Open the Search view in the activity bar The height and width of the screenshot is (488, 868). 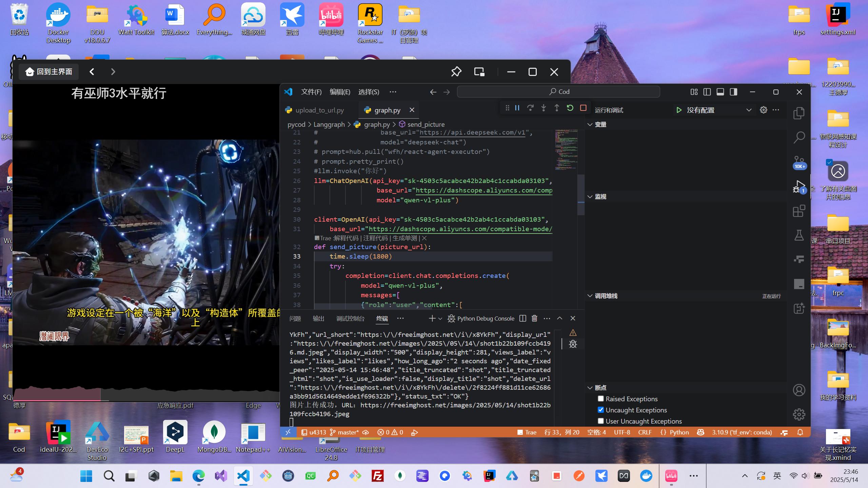[x=799, y=138]
